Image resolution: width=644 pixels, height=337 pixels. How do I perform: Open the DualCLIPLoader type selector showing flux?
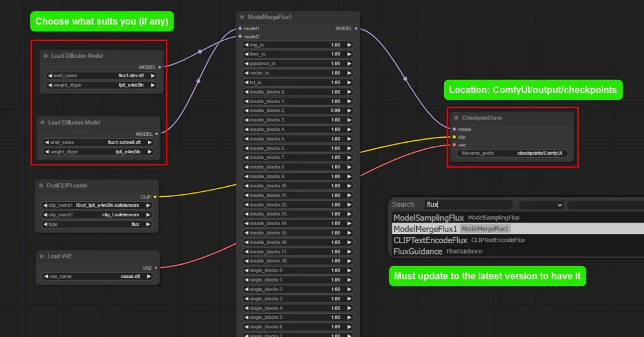coord(96,224)
